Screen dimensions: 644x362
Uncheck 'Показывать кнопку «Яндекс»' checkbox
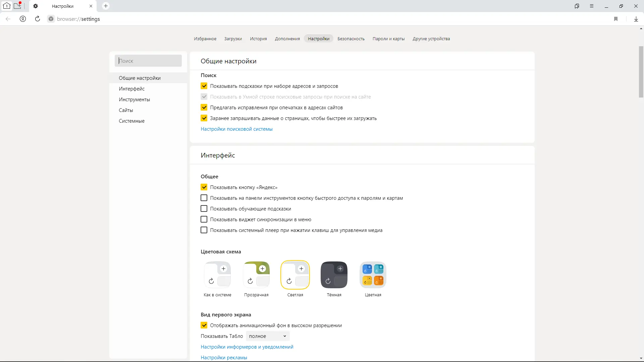204,187
